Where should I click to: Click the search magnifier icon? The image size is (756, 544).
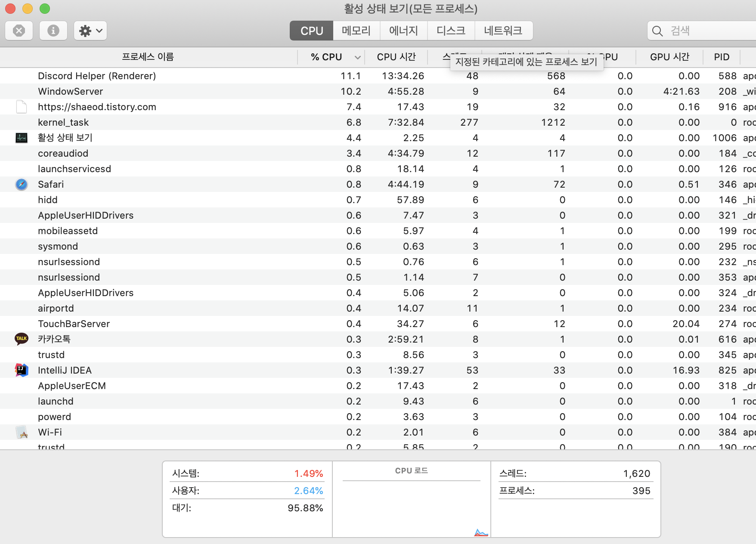tap(657, 31)
